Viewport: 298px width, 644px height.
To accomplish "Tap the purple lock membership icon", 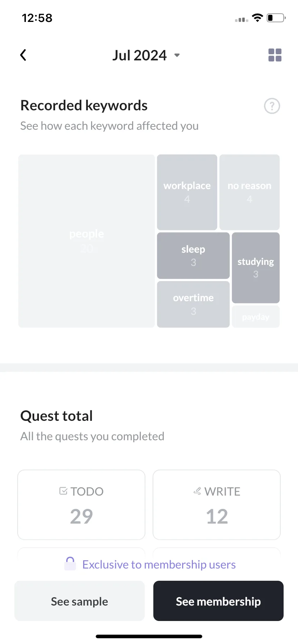I will pyautogui.click(x=70, y=563).
